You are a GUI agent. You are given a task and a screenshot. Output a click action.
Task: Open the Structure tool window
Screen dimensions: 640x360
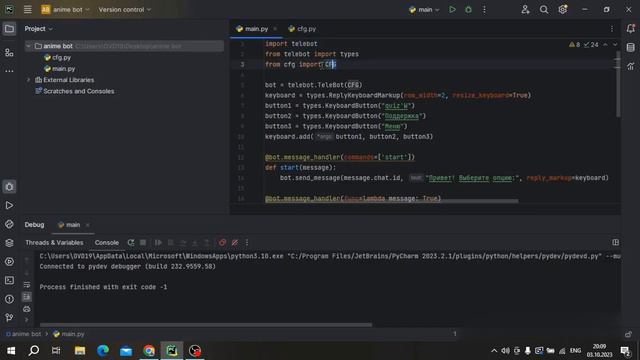tap(9, 53)
